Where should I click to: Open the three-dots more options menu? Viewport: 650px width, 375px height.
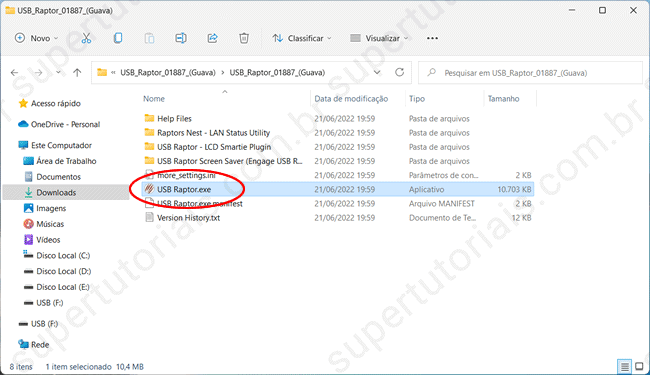point(432,38)
